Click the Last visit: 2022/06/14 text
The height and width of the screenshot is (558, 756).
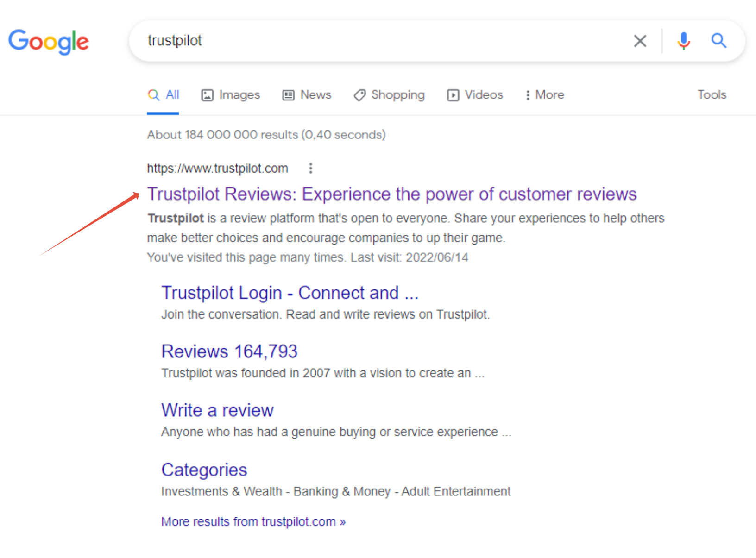(409, 257)
